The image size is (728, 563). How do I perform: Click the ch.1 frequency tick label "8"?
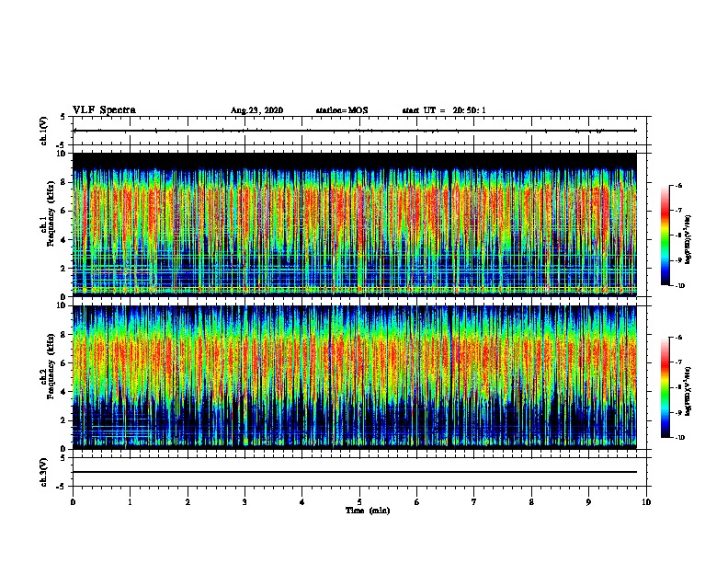pos(64,182)
